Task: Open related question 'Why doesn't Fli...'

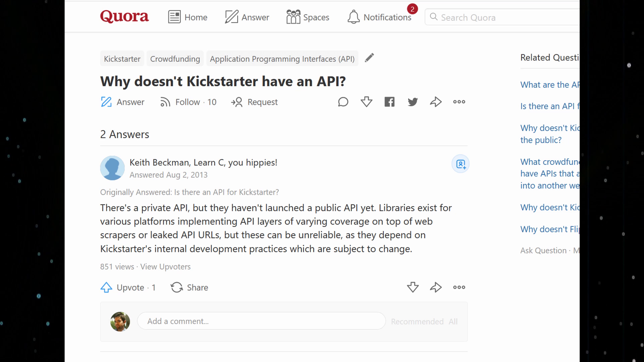Action: 550,229
